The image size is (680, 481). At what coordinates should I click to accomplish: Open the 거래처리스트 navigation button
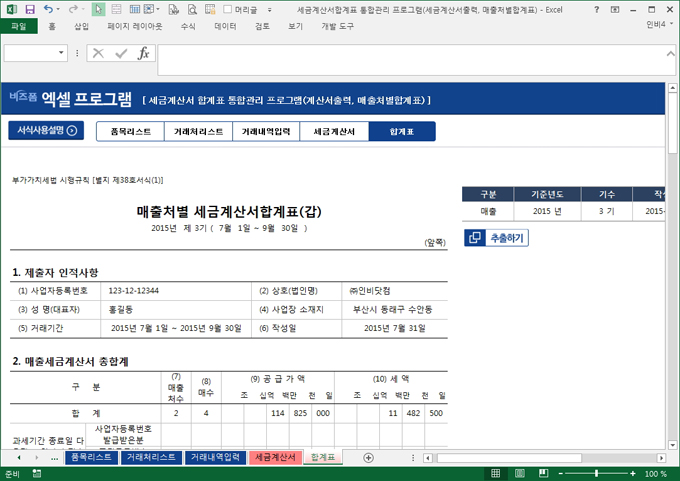[198, 131]
